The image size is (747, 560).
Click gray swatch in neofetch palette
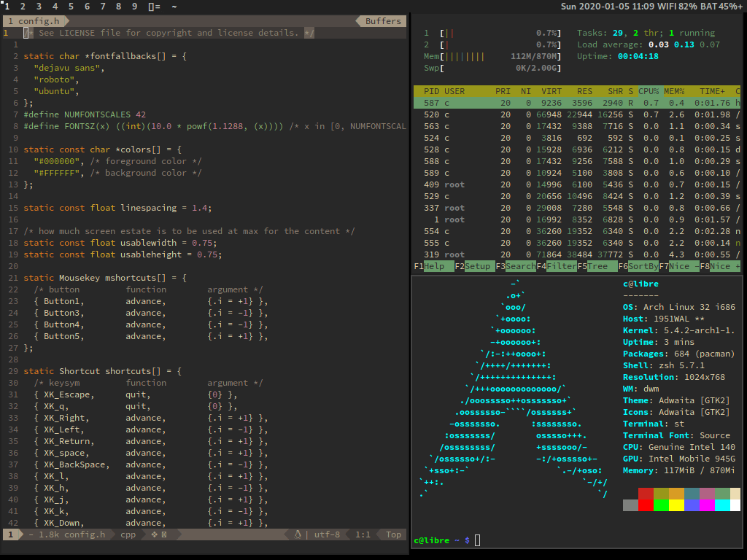pos(630,505)
